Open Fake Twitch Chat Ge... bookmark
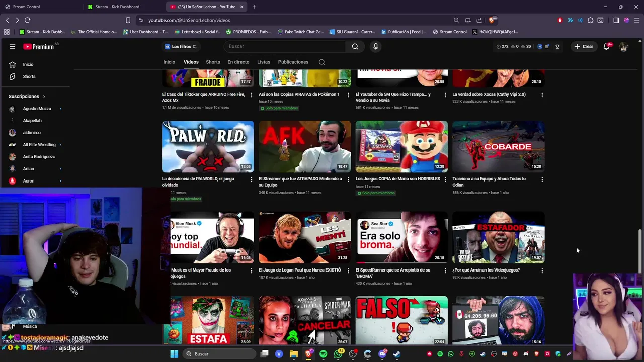The width and height of the screenshot is (644, 362). pyautogui.click(x=300, y=32)
